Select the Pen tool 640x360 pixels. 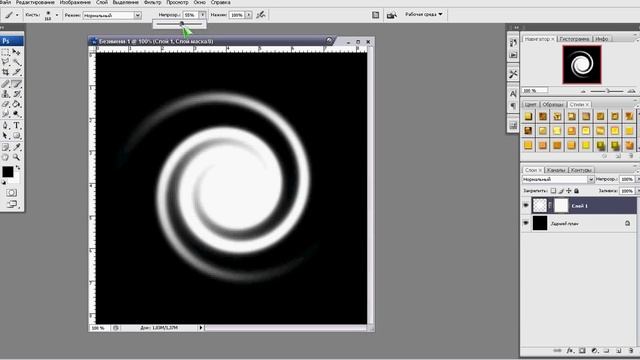(x=6, y=125)
